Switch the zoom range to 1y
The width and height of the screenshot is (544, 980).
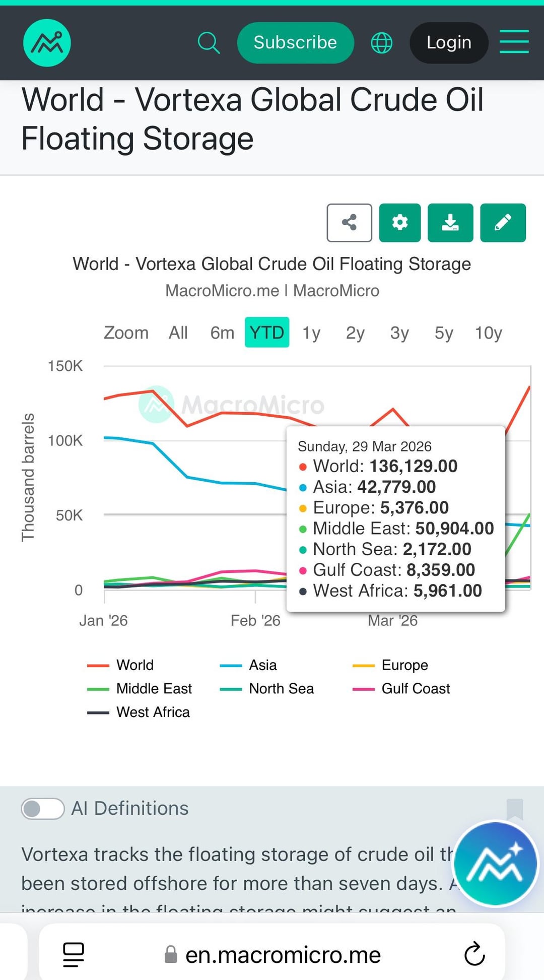coord(311,333)
